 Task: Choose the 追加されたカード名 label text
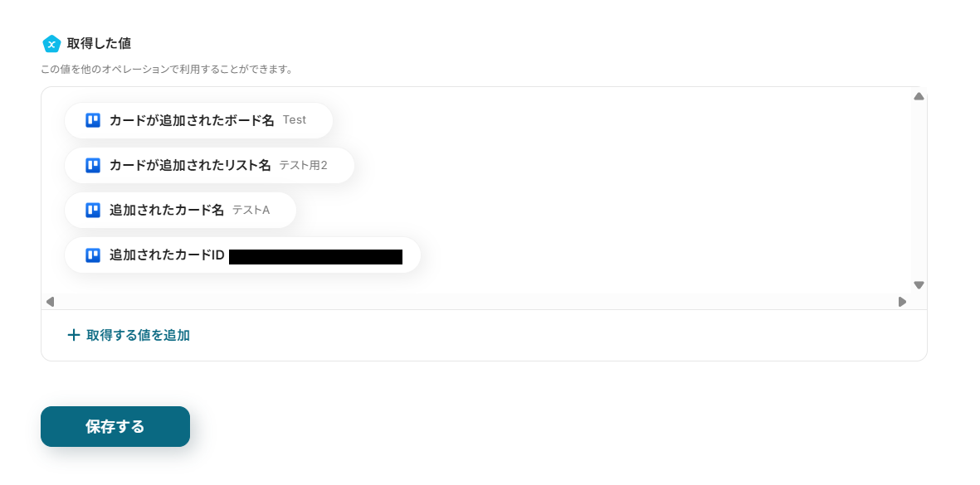tap(167, 210)
